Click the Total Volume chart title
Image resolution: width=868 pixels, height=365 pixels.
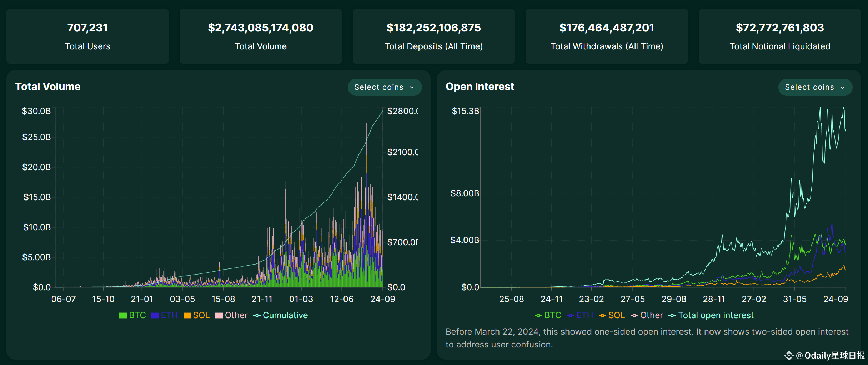tap(48, 87)
